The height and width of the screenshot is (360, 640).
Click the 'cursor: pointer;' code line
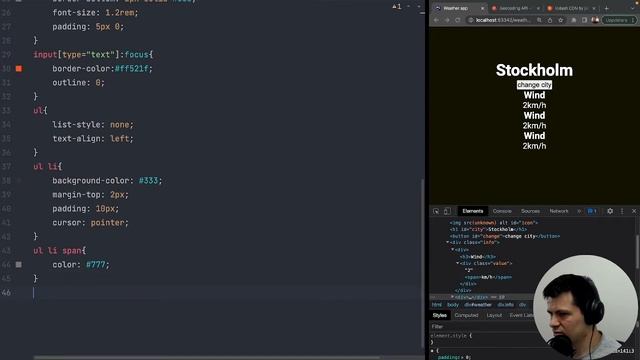pyautogui.click(x=91, y=222)
